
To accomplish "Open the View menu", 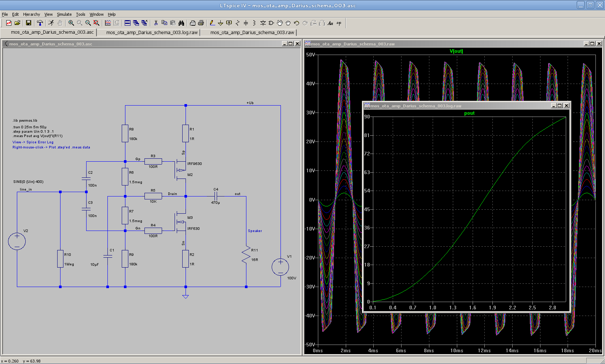I will pyautogui.click(x=48, y=14).
